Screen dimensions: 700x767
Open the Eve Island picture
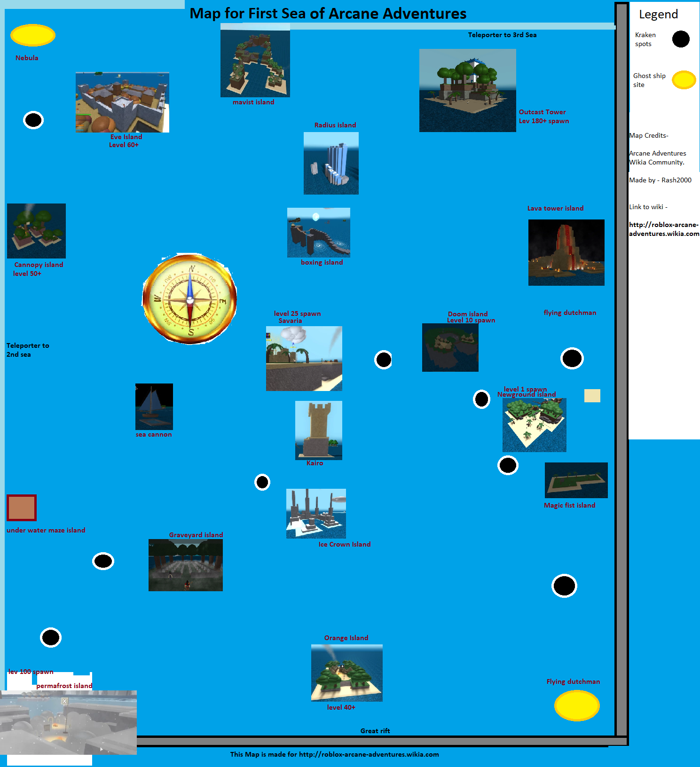click(122, 102)
